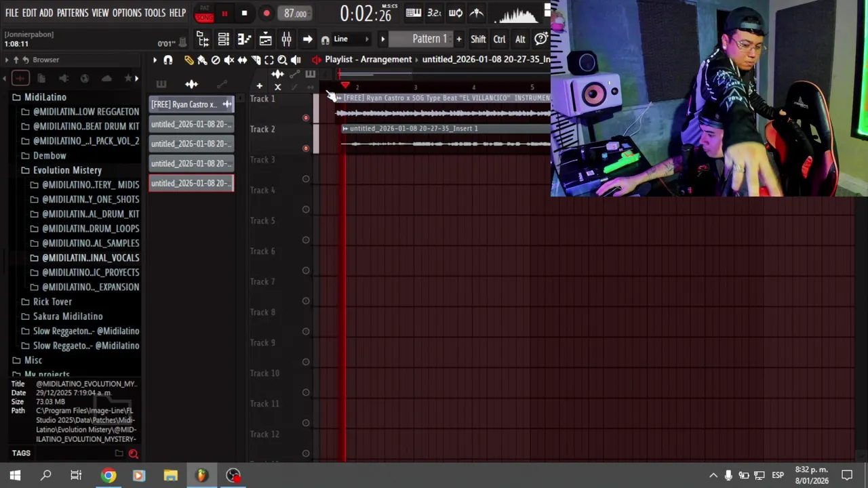868x488 pixels.
Task: Adjust the tempo 87.000 field
Action: (295, 14)
